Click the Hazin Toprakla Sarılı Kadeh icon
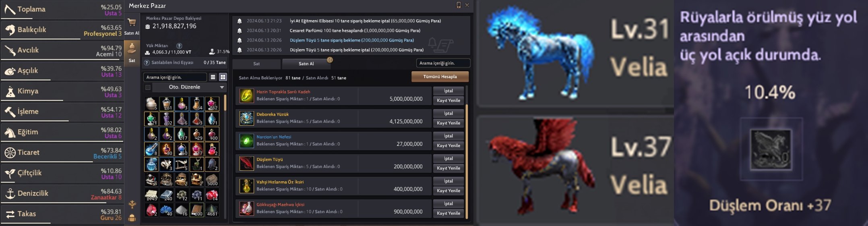The height and width of the screenshot is (226, 868). [246, 95]
